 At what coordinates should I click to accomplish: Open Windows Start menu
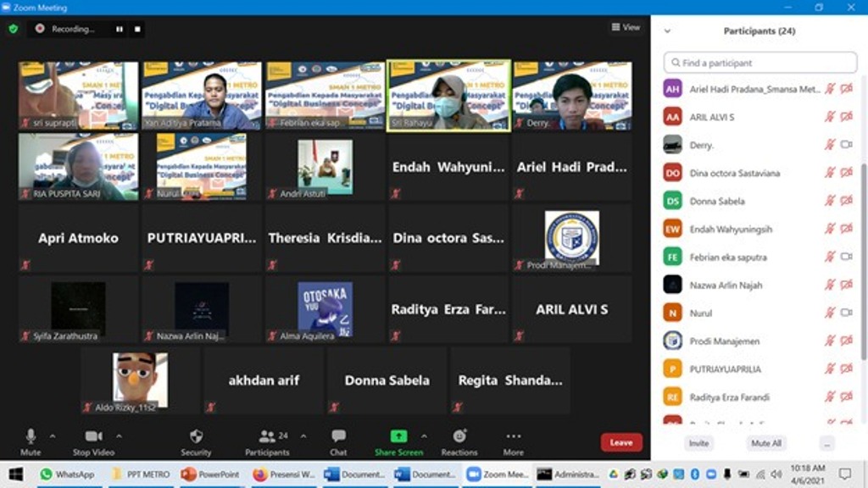pos(16,474)
